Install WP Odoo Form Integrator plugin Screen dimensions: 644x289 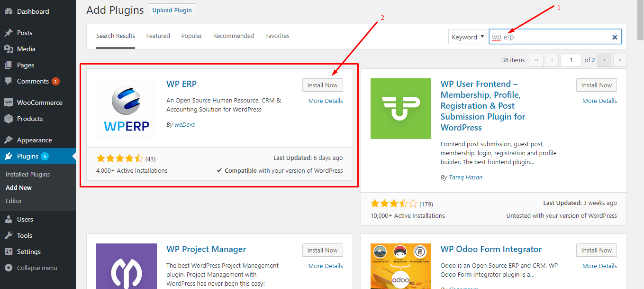point(597,250)
